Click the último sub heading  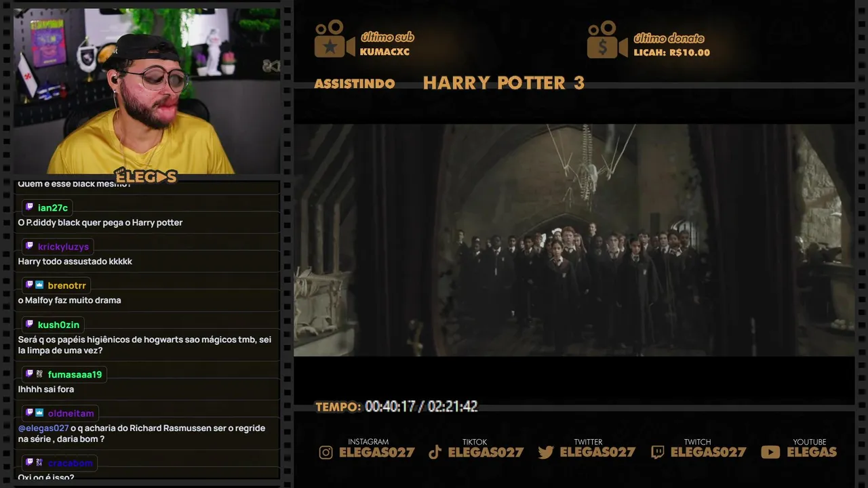click(387, 37)
